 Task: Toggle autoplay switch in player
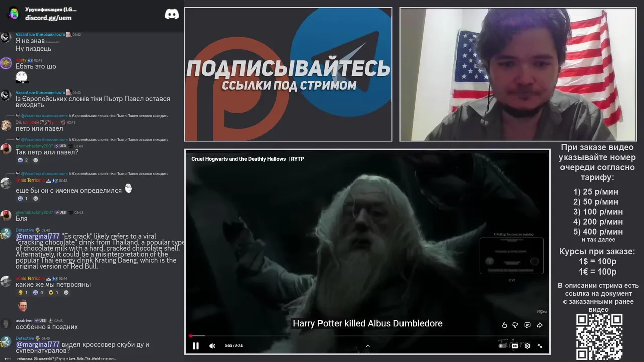click(x=503, y=346)
